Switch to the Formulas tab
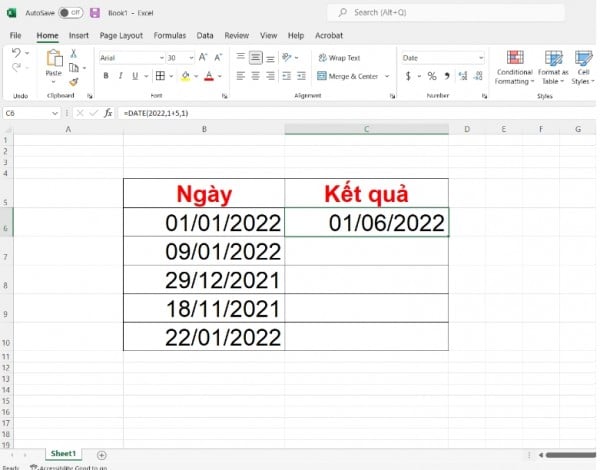Screen dimensions: 600x470 170,36
